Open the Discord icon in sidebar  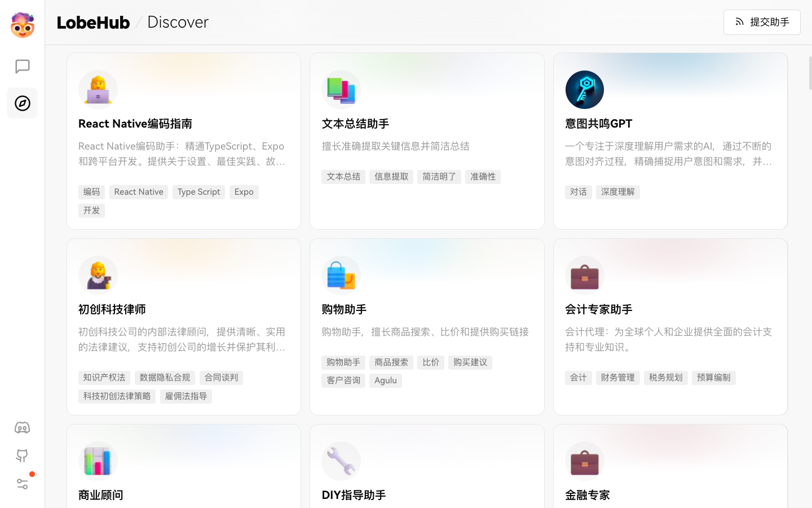coord(22,428)
